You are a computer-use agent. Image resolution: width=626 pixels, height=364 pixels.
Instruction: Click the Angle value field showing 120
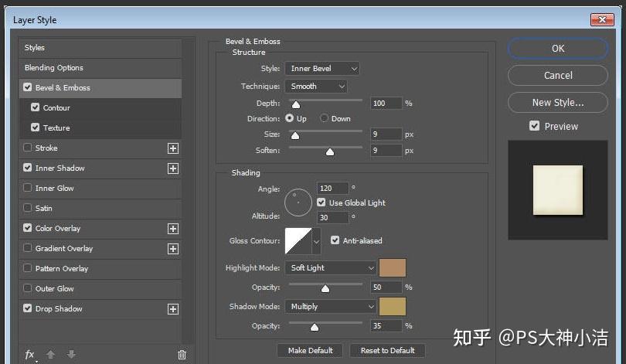pos(332,188)
